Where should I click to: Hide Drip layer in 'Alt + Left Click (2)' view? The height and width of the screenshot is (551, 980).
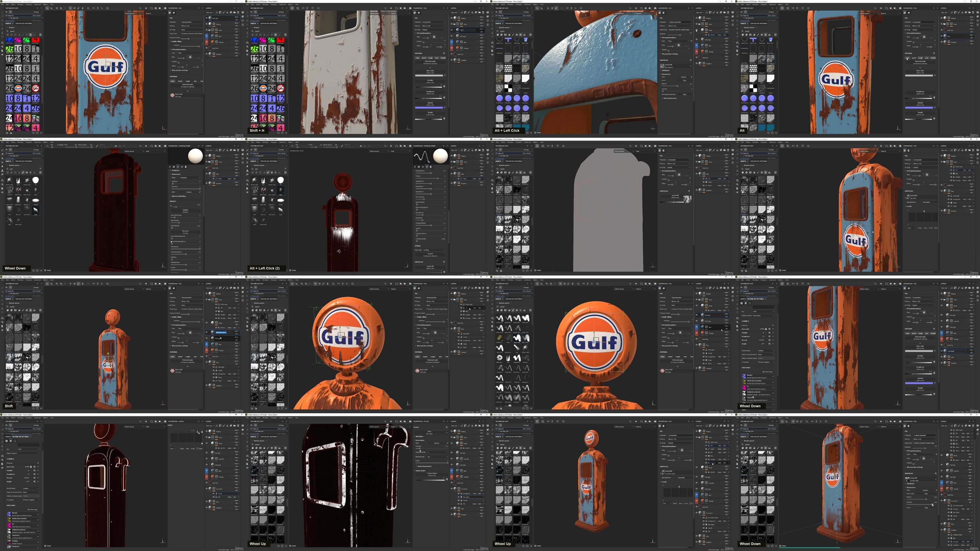click(x=452, y=174)
